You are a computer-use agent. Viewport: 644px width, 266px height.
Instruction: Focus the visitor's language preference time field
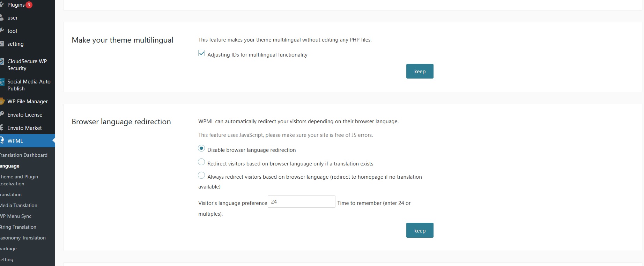pyautogui.click(x=301, y=202)
